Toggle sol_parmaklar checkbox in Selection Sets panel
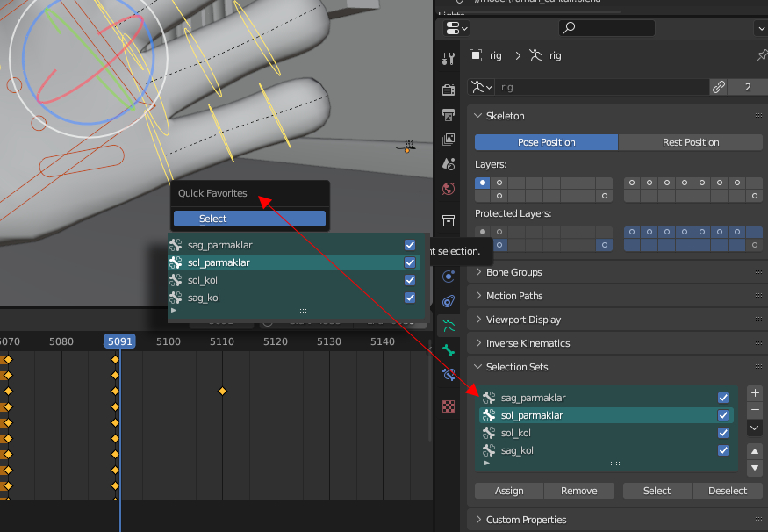Screen dimensions: 768x532 click(x=723, y=415)
